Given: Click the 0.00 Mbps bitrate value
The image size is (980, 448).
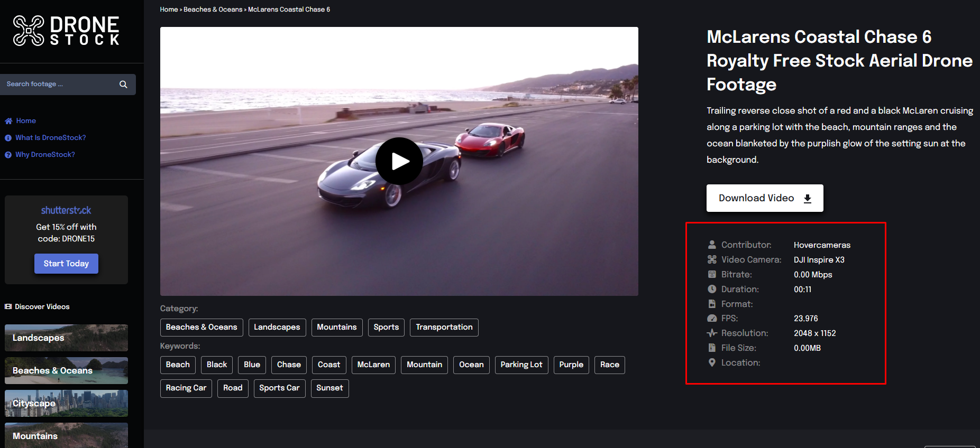Looking at the screenshot, I should pyautogui.click(x=813, y=275).
